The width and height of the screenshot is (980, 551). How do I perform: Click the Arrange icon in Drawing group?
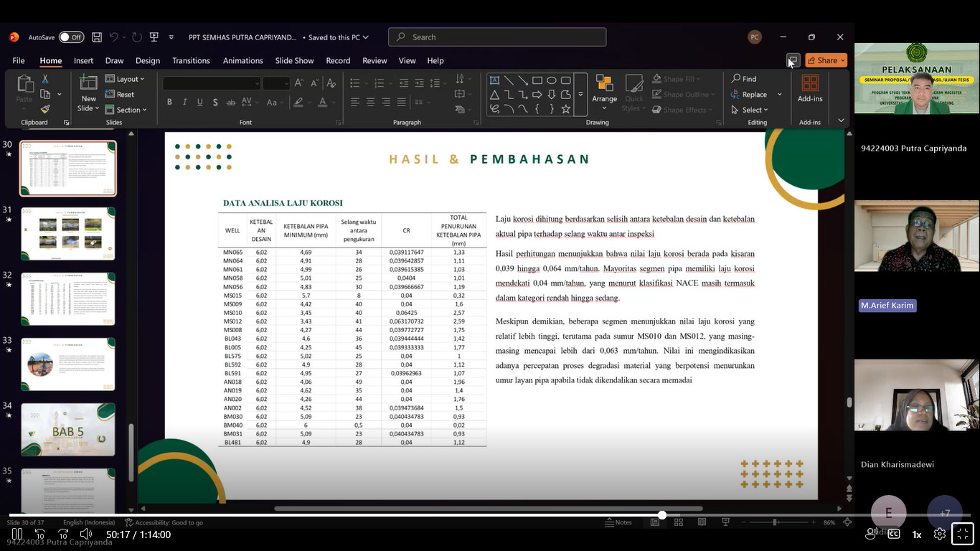click(604, 88)
